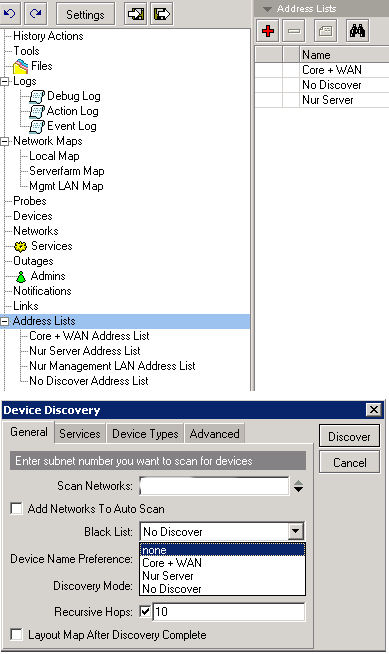Image resolution: width=389 pixels, height=654 pixels.
Task: Uncheck the Recursive Hops checkbox
Action: coord(145,611)
